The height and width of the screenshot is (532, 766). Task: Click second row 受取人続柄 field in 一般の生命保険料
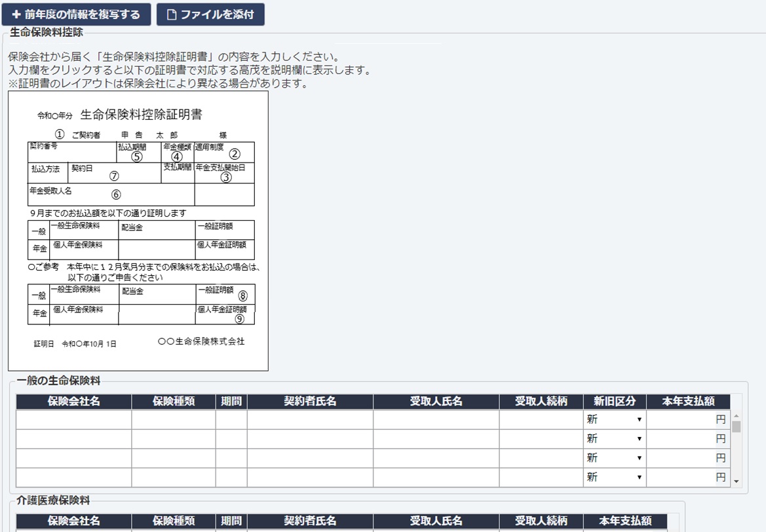[541, 438]
